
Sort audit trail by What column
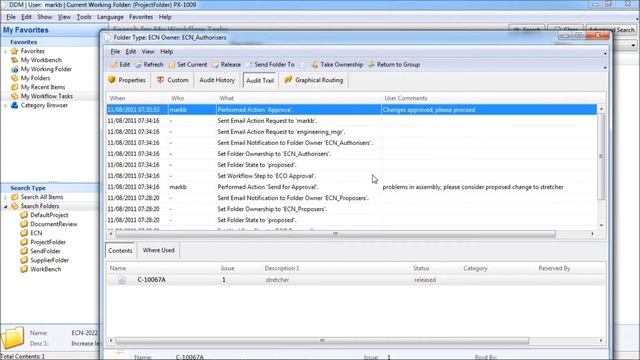tap(298, 98)
